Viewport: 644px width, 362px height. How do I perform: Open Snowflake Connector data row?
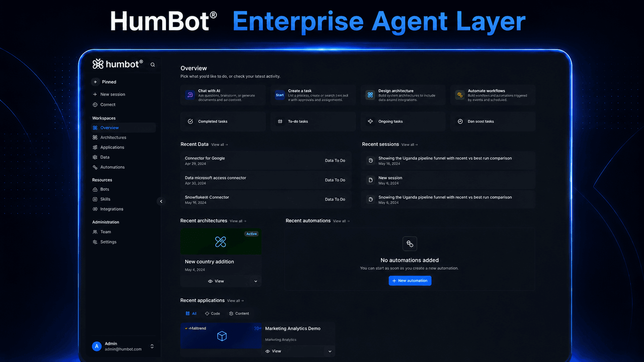coord(266,200)
